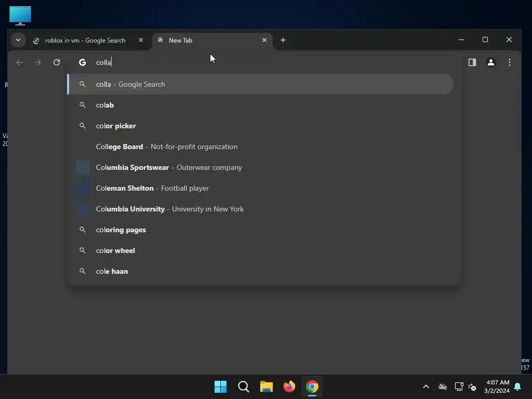532x399 pixels.
Task: Select Columbia Sportswear suggestion
Action: click(260, 167)
